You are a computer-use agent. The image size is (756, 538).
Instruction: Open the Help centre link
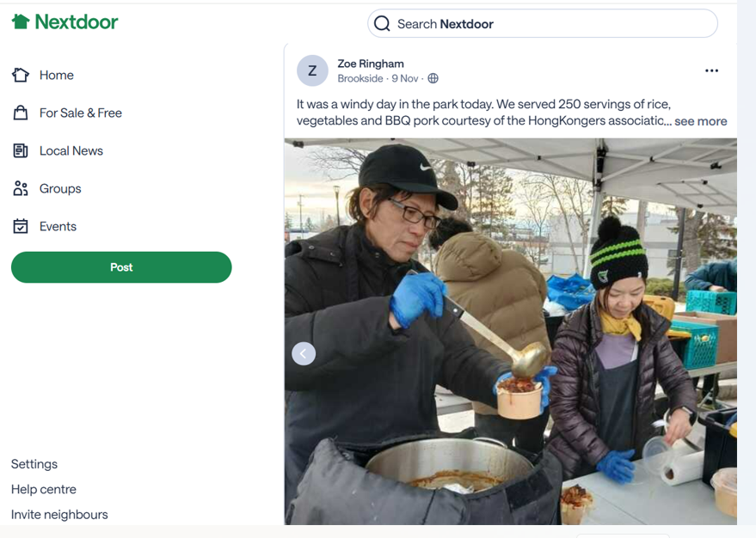pyautogui.click(x=44, y=489)
